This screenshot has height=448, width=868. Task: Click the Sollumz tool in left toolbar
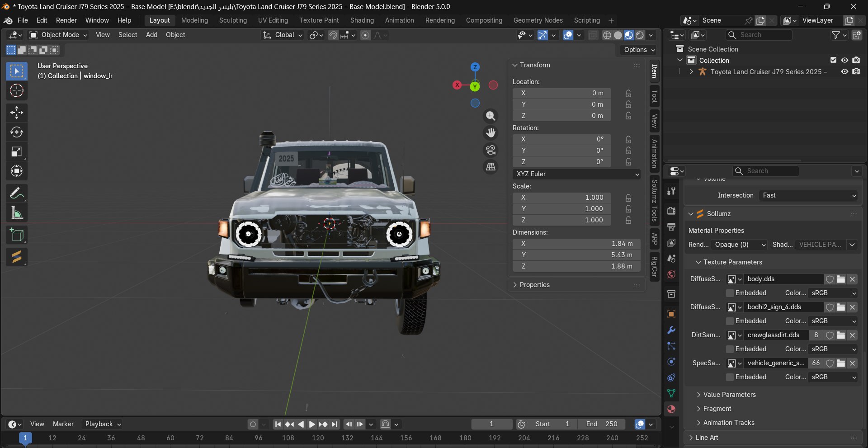[17, 257]
